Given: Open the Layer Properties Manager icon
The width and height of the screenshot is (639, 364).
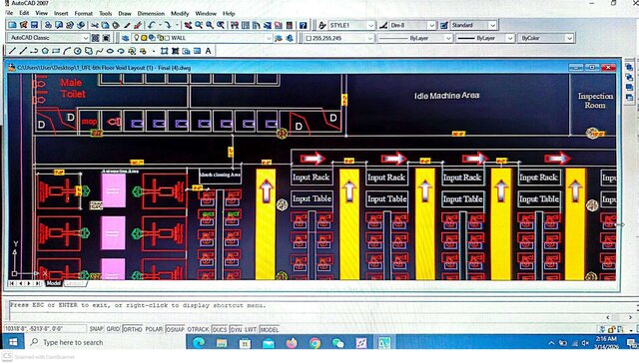Looking at the screenshot, I should click(126, 38).
